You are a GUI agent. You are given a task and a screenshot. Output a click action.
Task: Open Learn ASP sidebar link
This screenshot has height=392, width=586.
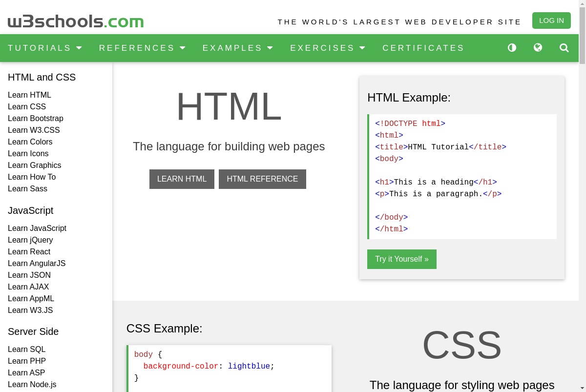point(26,373)
